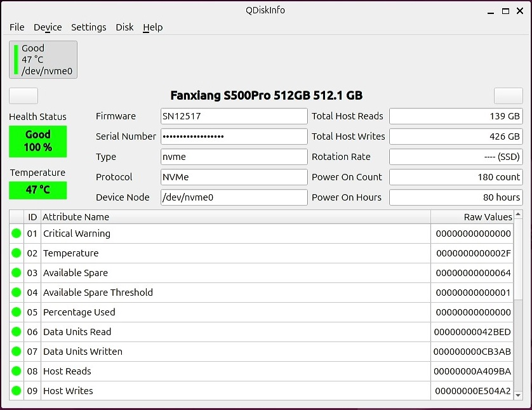Click ID cell 05 in the table
Viewport: 532px width, 410px height.
point(32,312)
